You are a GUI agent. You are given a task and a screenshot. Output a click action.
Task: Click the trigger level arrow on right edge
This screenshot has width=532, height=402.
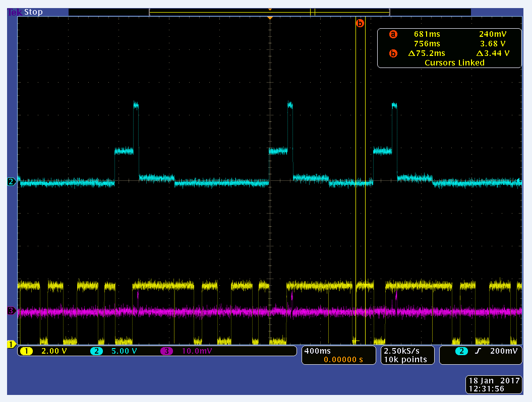(519, 180)
